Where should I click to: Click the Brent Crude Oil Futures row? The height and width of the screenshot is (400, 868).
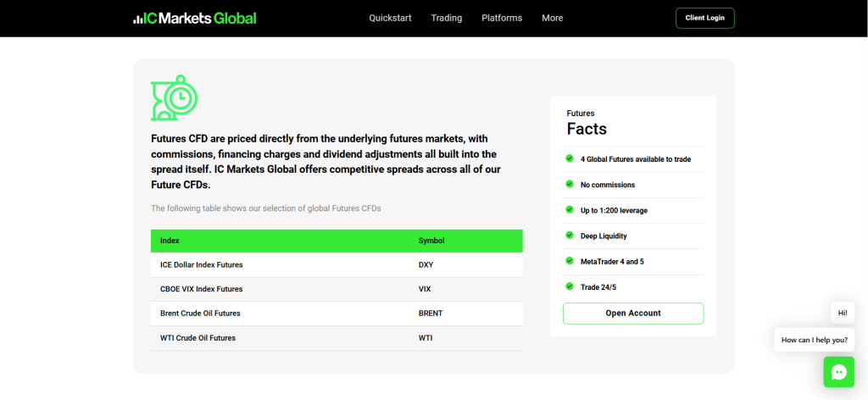[x=337, y=314]
